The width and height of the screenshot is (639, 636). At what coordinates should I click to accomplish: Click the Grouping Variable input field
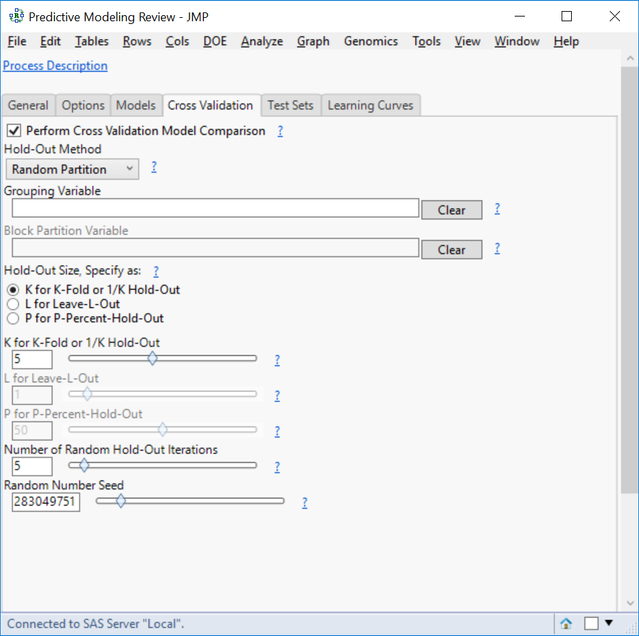click(x=215, y=208)
